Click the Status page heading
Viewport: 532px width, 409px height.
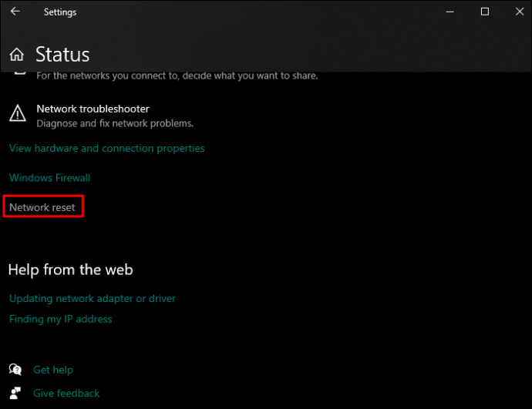click(62, 55)
